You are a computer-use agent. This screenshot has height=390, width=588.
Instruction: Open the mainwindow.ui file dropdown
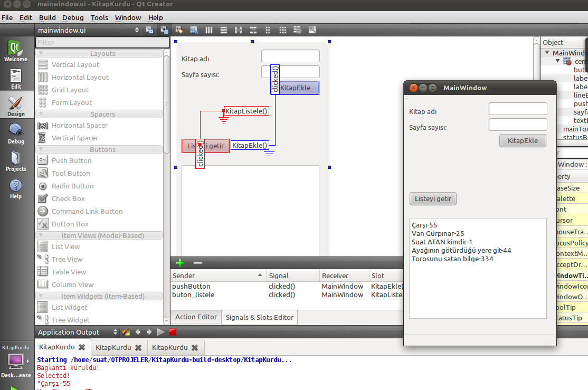tap(88, 30)
